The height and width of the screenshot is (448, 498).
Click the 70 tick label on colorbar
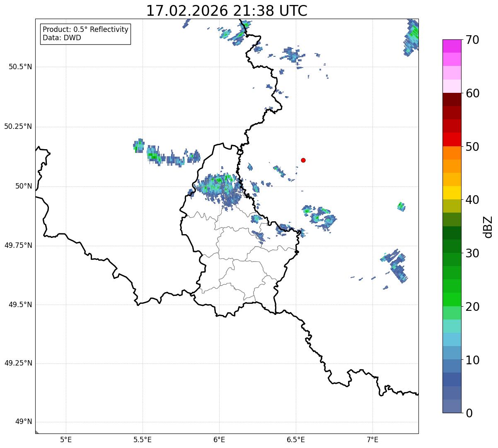(x=472, y=40)
